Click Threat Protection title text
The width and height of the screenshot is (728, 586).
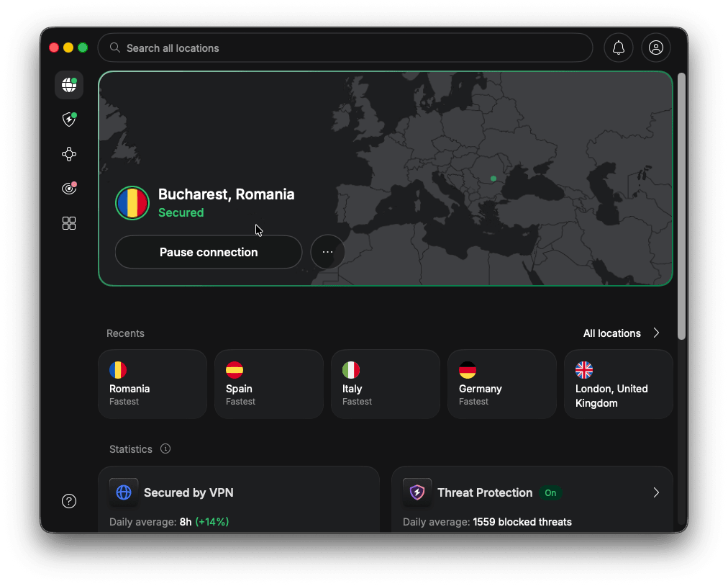coord(485,492)
